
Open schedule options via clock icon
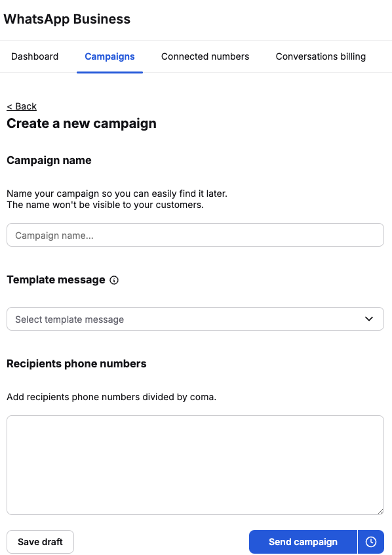click(371, 541)
